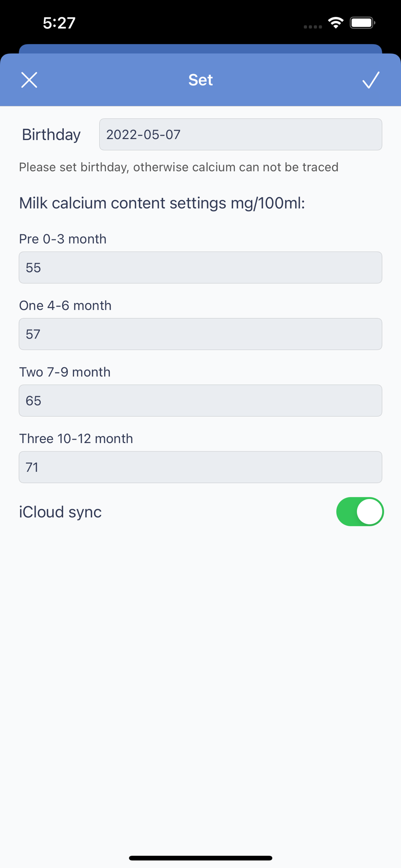401x868 pixels.
Task: Confirm settings with the checkmark icon
Action: click(x=371, y=80)
